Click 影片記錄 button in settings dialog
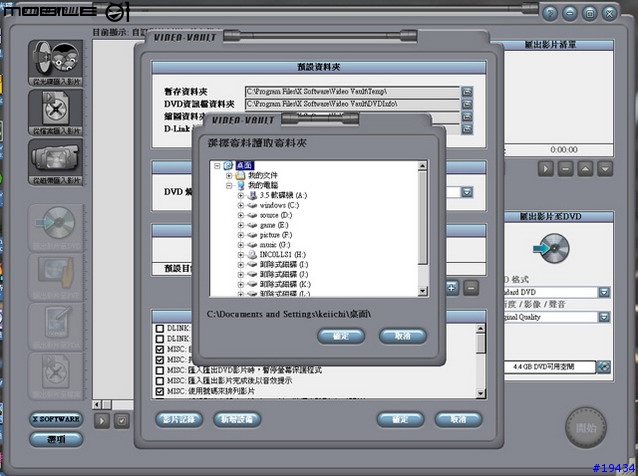638x476 pixels. point(179,419)
